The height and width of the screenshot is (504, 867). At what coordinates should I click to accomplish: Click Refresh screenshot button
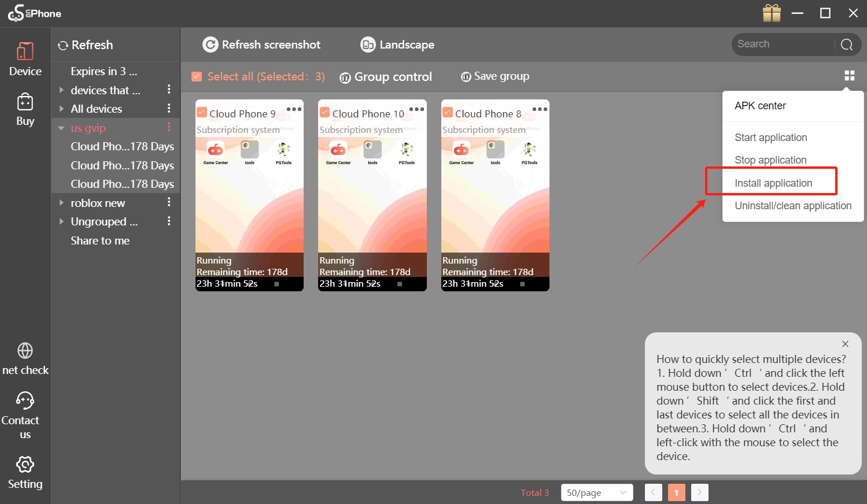point(261,45)
